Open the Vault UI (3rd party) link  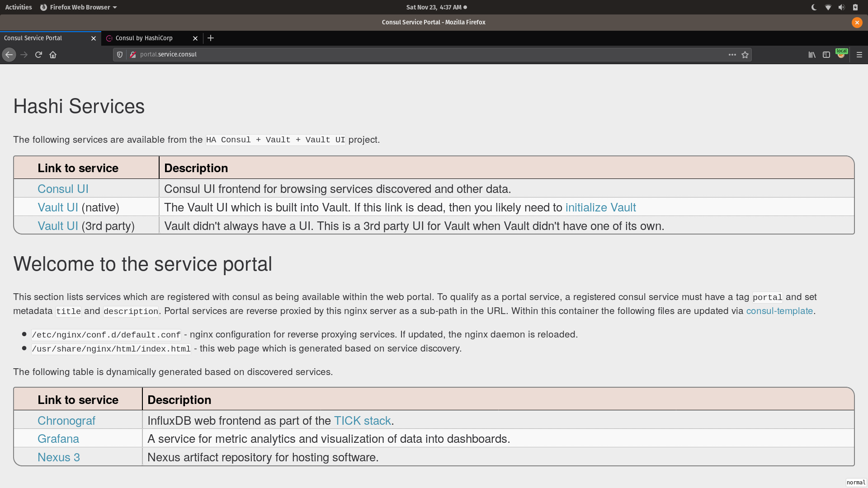58,226
